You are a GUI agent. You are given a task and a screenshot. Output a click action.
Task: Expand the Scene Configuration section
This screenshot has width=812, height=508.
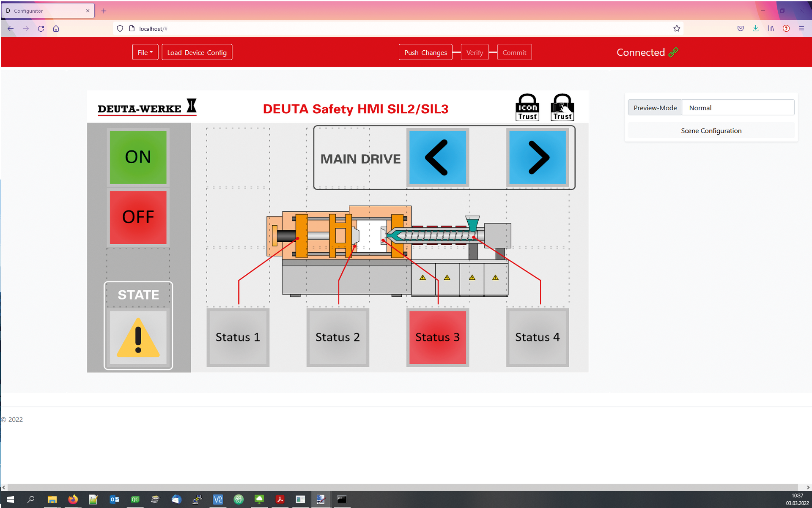pyautogui.click(x=711, y=131)
